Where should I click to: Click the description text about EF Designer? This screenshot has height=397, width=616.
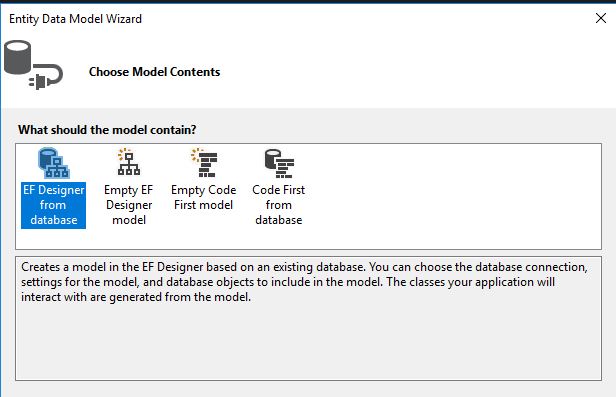[304, 282]
